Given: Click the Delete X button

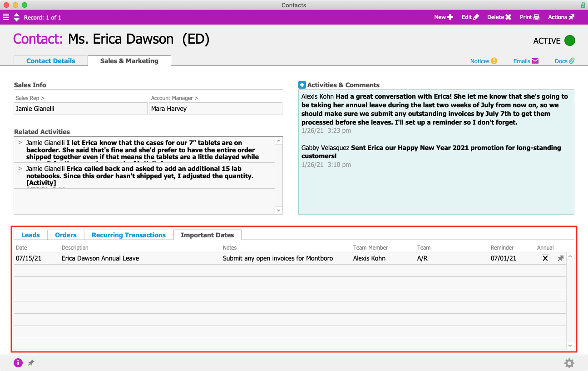Looking at the screenshot, I should click(x=499, y=17).
